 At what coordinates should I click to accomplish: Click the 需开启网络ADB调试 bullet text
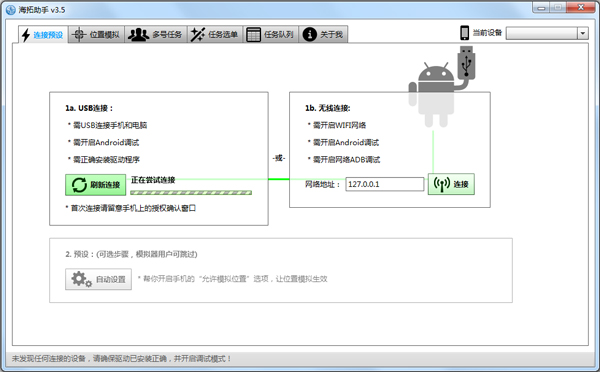(347, 160)
